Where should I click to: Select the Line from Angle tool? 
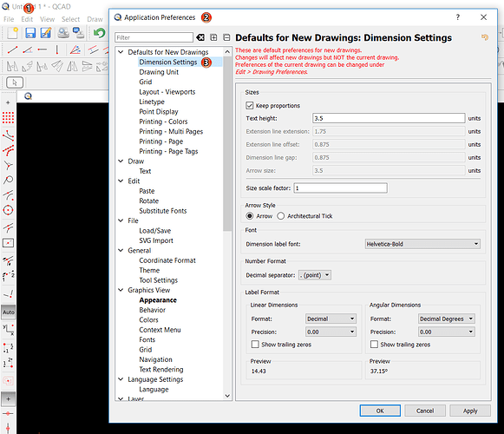pos(28,49)
